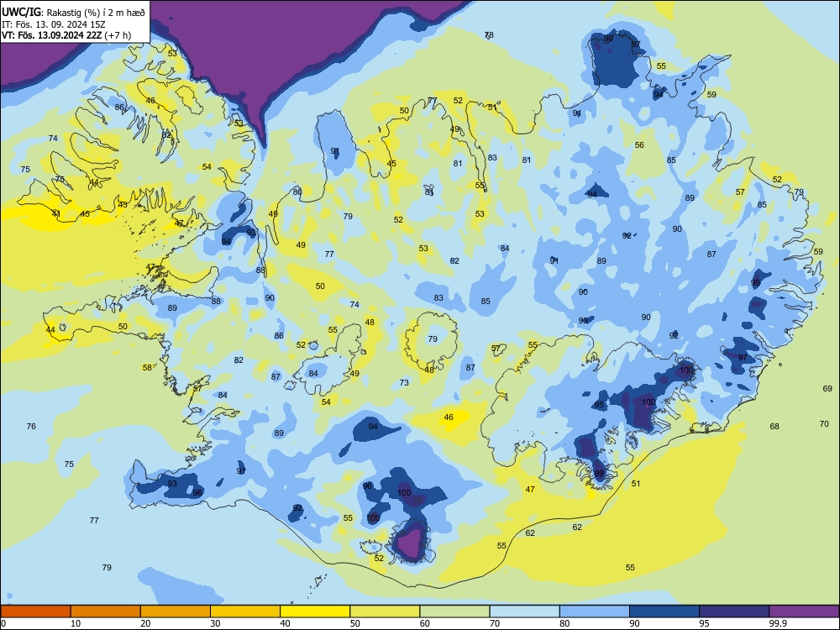Viewport: 840px width, 630px height.
Task: Click the medium blue 80–90 legend swatch
Action: click(595, 612)
